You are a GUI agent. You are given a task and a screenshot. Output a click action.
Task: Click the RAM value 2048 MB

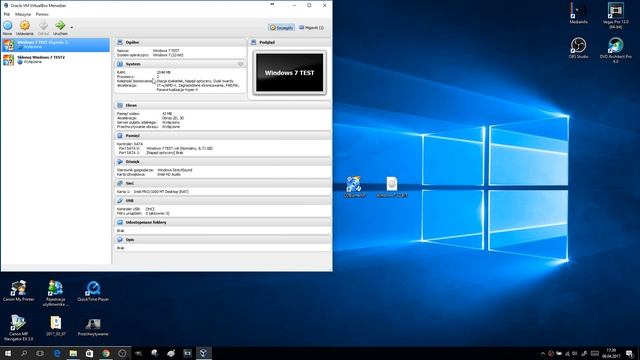[164, 72]
